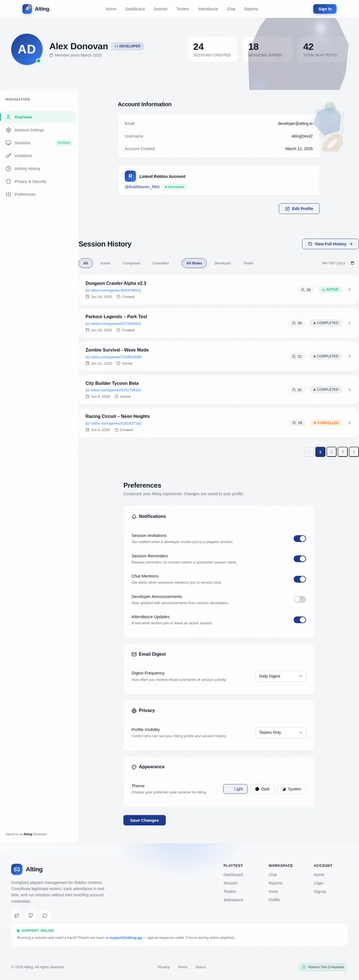Click the Linked Roblox Account R icon

(130, 176)
